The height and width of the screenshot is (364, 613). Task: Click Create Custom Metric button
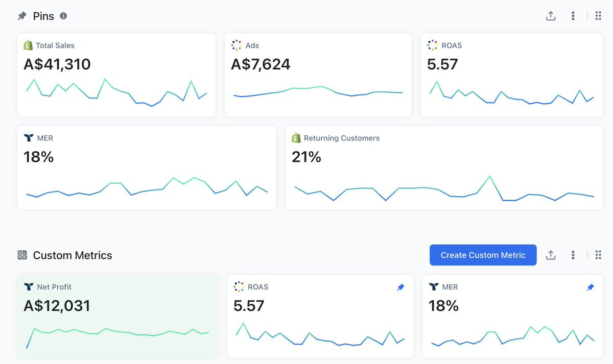point(483,255)
